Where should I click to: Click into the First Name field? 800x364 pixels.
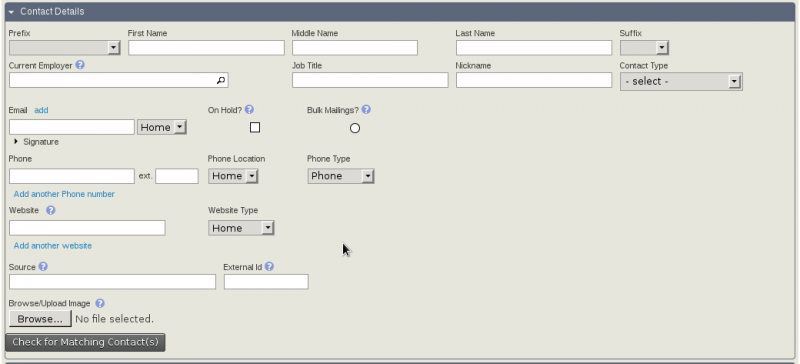click(x=207, y=48)
